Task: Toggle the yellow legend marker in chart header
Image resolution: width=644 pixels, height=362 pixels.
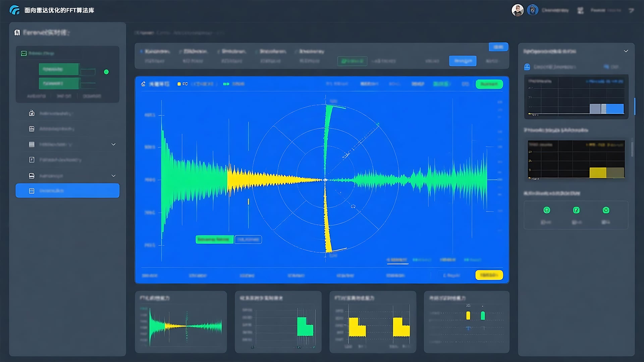Action: click(179, 84)
